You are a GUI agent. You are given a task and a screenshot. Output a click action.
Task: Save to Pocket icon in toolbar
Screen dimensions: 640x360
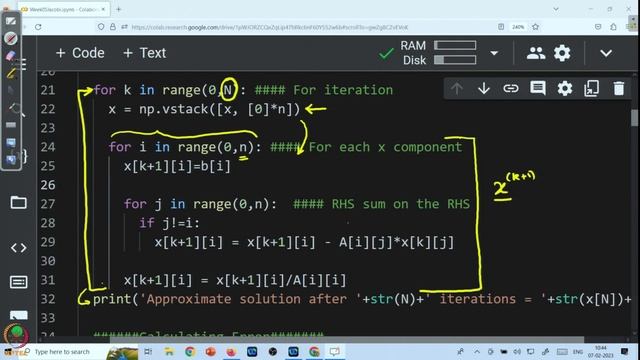598,27
